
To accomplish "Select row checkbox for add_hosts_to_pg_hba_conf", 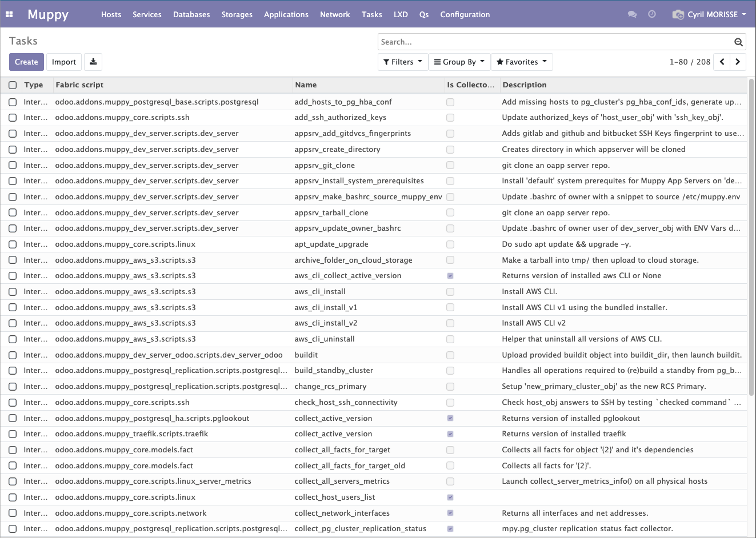I will pos(13,102).
